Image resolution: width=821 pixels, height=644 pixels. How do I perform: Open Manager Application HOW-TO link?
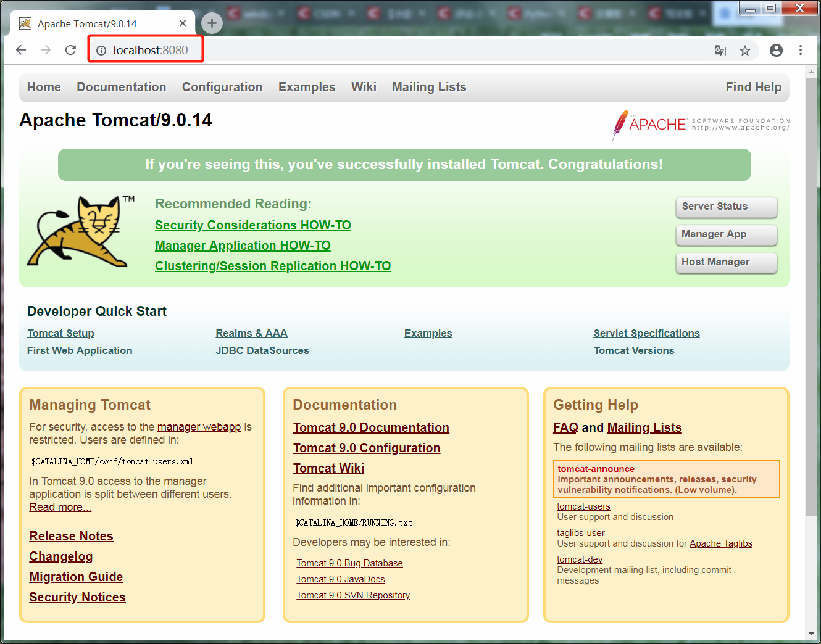(243, 246)
